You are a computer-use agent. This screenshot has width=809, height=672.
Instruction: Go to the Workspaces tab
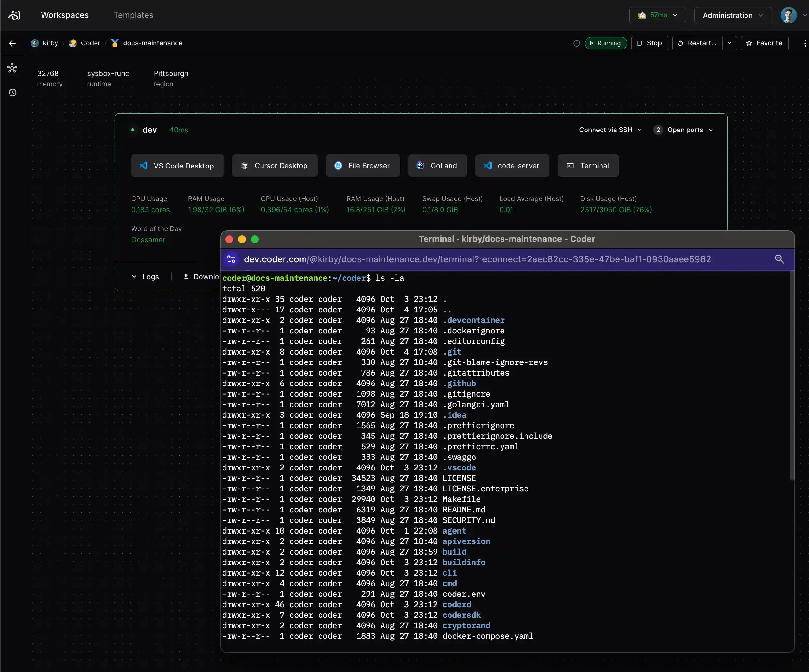pos(65,15)
